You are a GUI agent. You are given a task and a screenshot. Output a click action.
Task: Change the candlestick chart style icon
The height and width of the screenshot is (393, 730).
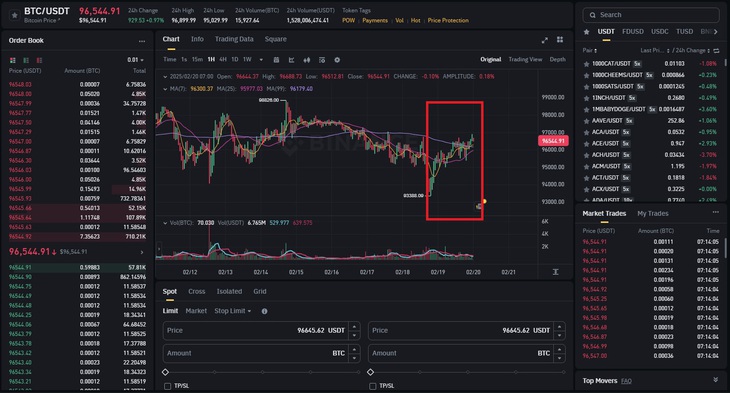(307, 60)
